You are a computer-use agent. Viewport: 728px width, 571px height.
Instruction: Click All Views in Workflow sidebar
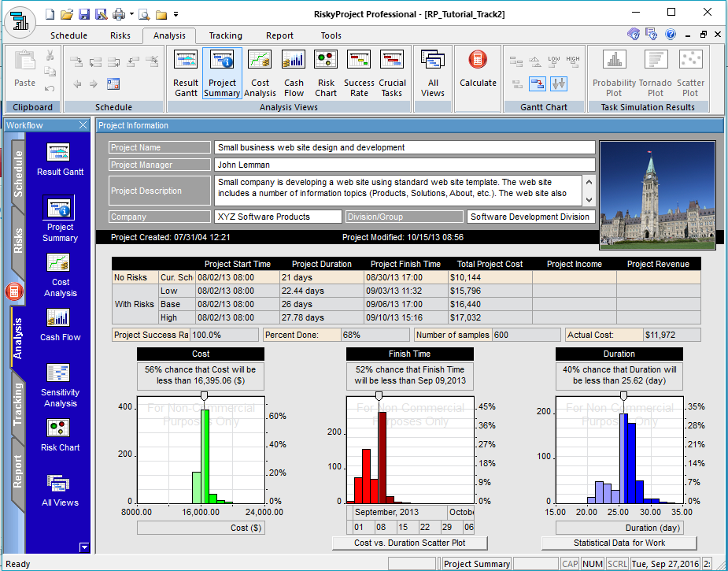click(x=60, y=490)
